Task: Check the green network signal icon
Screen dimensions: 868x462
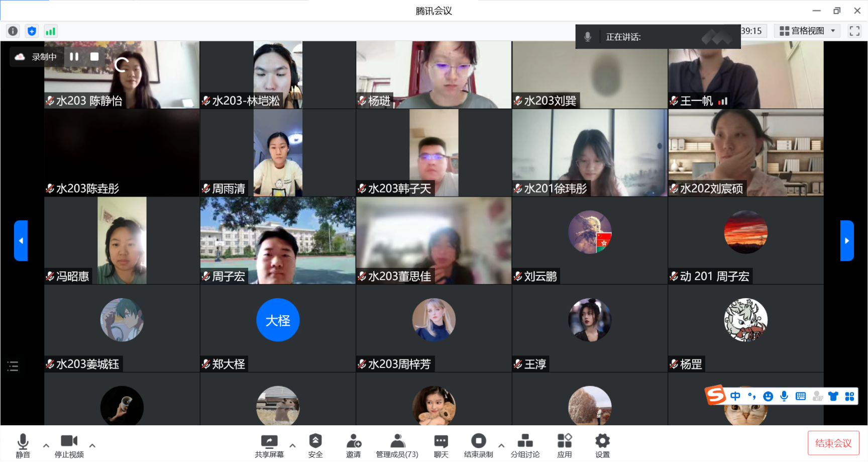Action: [50, 31]
